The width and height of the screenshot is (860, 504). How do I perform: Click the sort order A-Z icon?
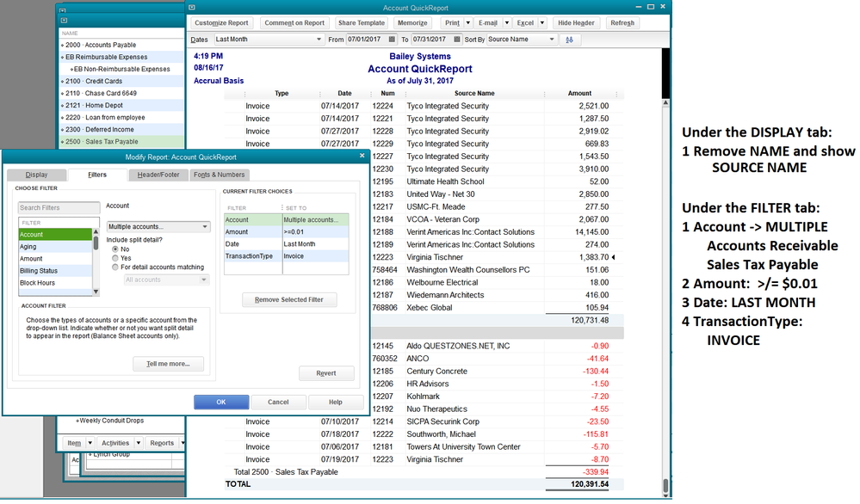[569, 40]
